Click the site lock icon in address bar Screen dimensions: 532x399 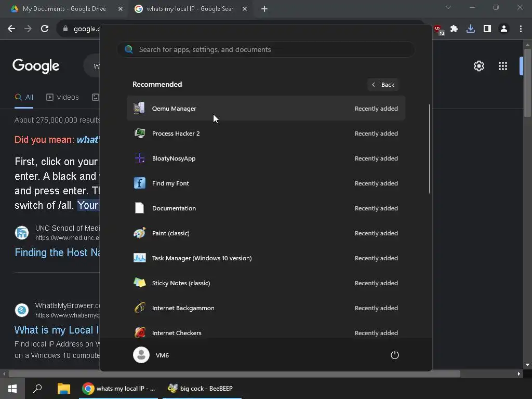pyautogui.click(x=65, y=29)
